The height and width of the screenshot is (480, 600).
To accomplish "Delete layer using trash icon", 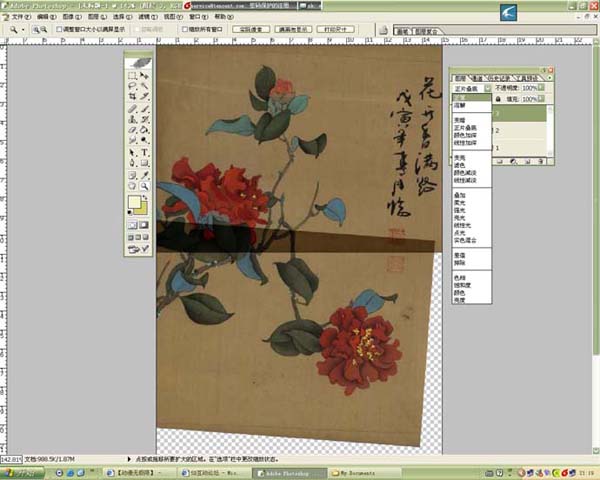I will tap(541, 162).
